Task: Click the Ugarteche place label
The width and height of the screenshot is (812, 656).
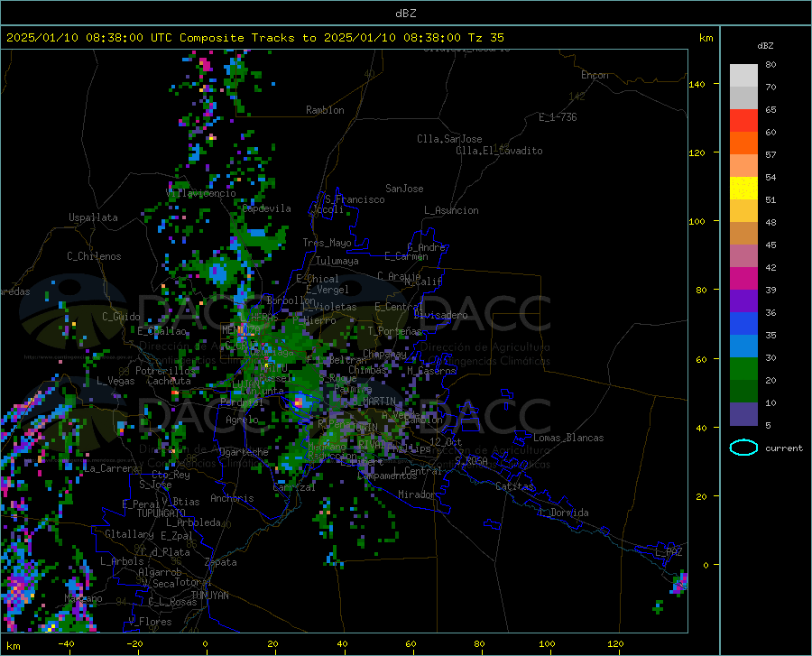Action: pos(244,452)
